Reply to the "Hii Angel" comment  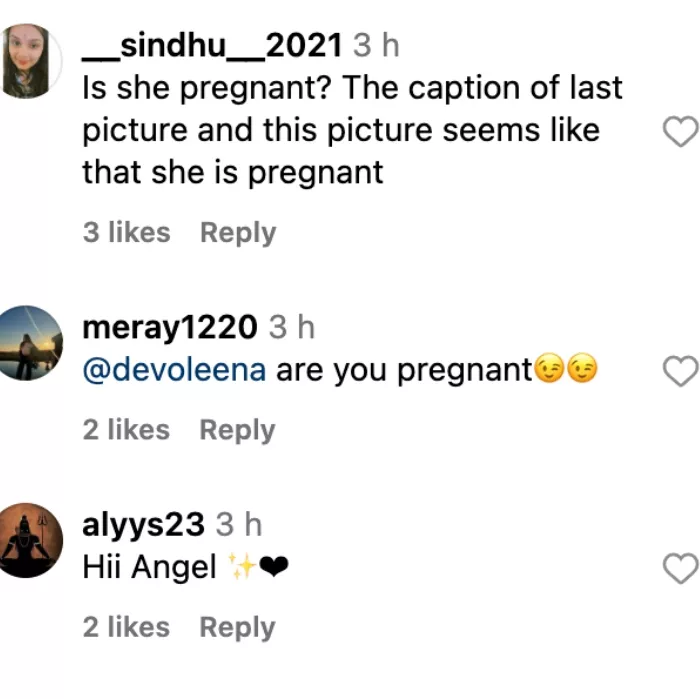click(x=238, y=627)
